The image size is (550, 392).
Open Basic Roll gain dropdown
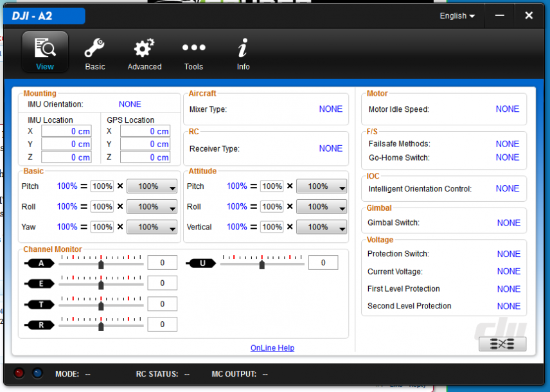tap(152, 207)
